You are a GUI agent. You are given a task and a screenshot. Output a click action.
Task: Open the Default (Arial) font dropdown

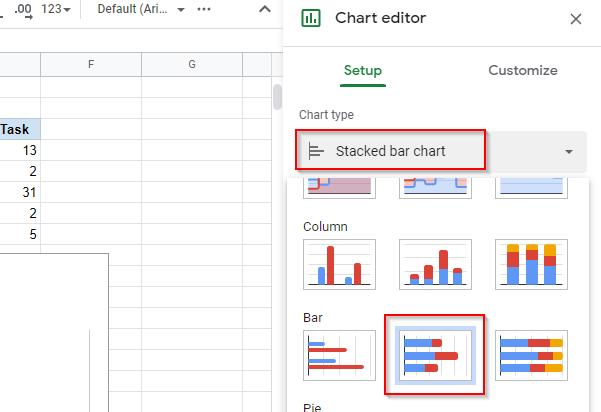coord(140,9)
